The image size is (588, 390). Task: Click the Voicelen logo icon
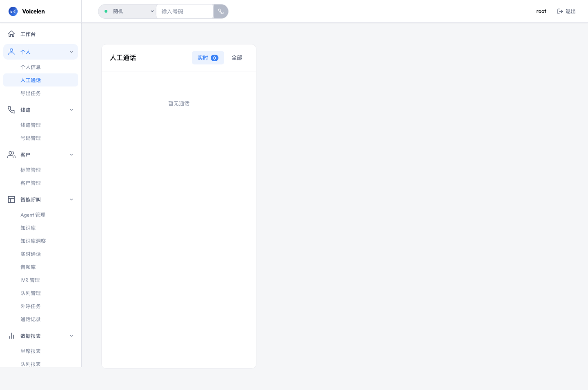[x=13, y=11]
